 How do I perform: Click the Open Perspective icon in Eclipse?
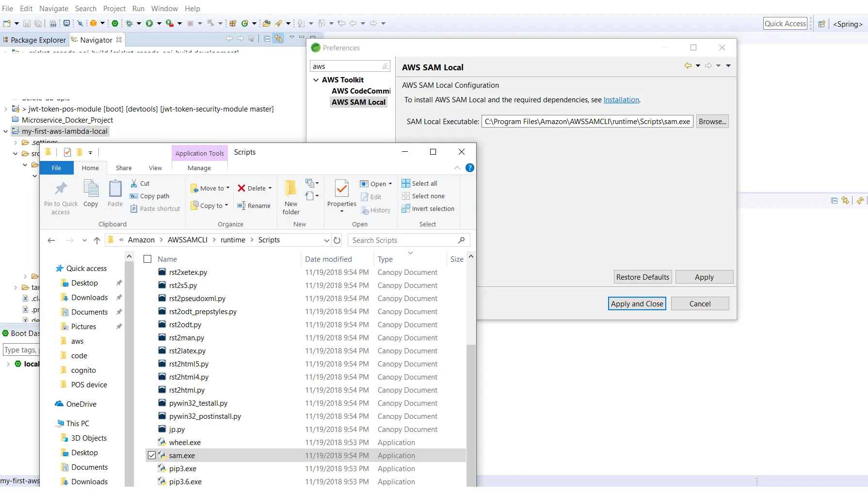821,24
